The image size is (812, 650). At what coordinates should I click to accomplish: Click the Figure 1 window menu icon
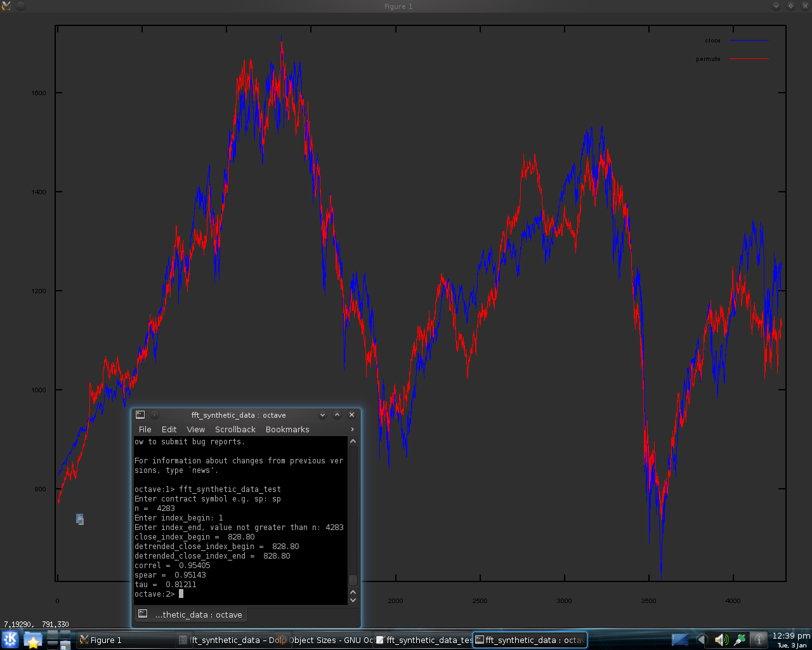coord(6,6)
